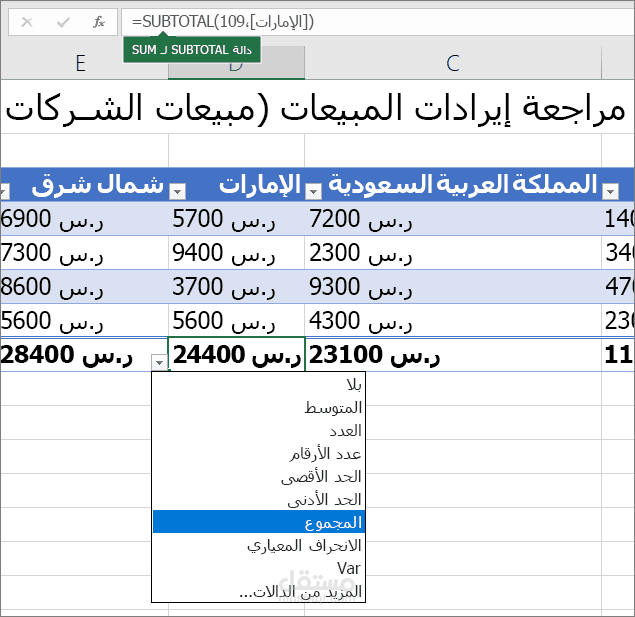The width and height of the screenshot is (635, 617).
Task: Cancel the formula entry with X icon
Action: [x=27, y=22]
